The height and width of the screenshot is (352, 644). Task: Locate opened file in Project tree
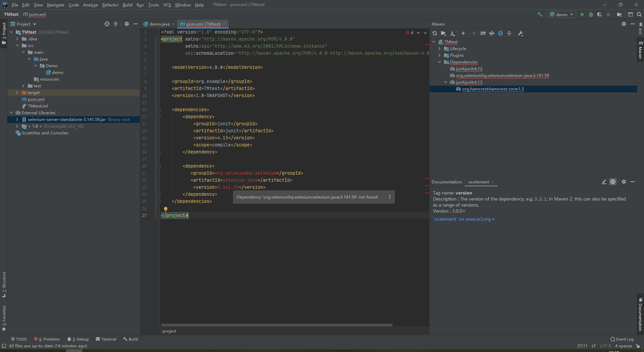pyautogui.click(x=107, y=24)
